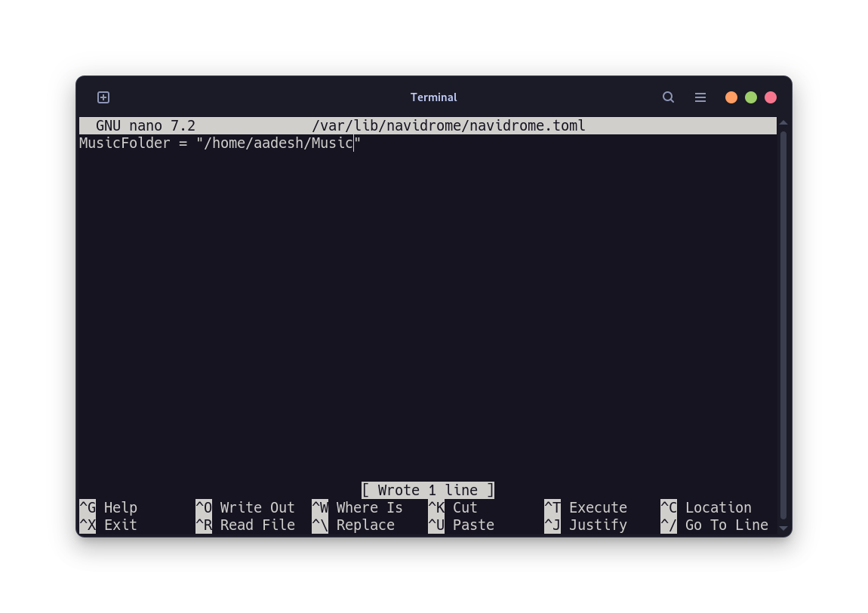Screen dimensions: 868x613
Task: Open the terminal search
Action: tap(668, 97)
